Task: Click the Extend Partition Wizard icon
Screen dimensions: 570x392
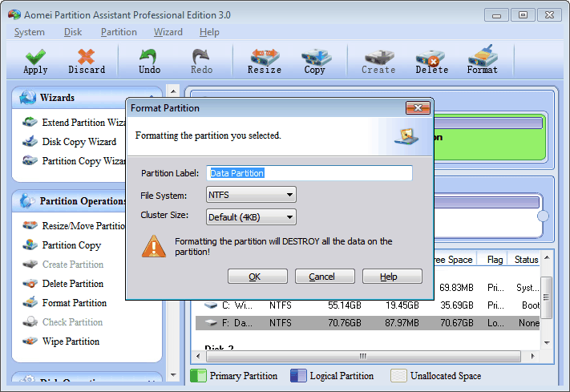Action: pos(30,122)
